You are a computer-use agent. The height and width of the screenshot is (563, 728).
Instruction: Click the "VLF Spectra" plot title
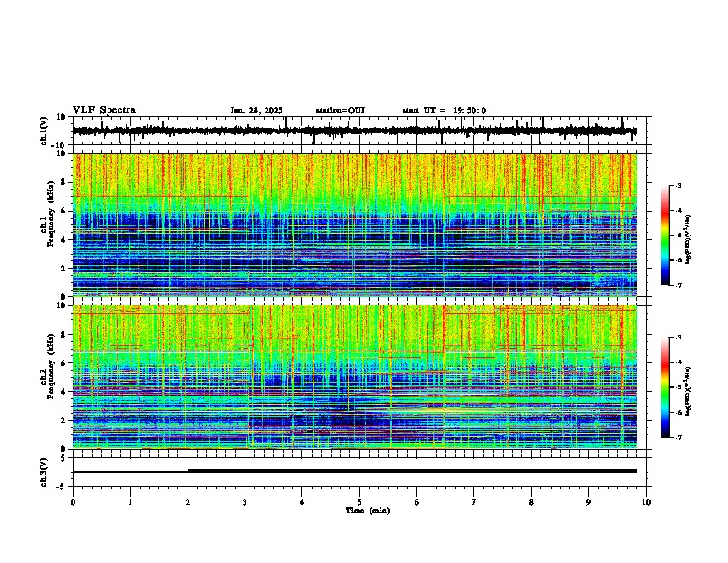[x=104, y=110]
